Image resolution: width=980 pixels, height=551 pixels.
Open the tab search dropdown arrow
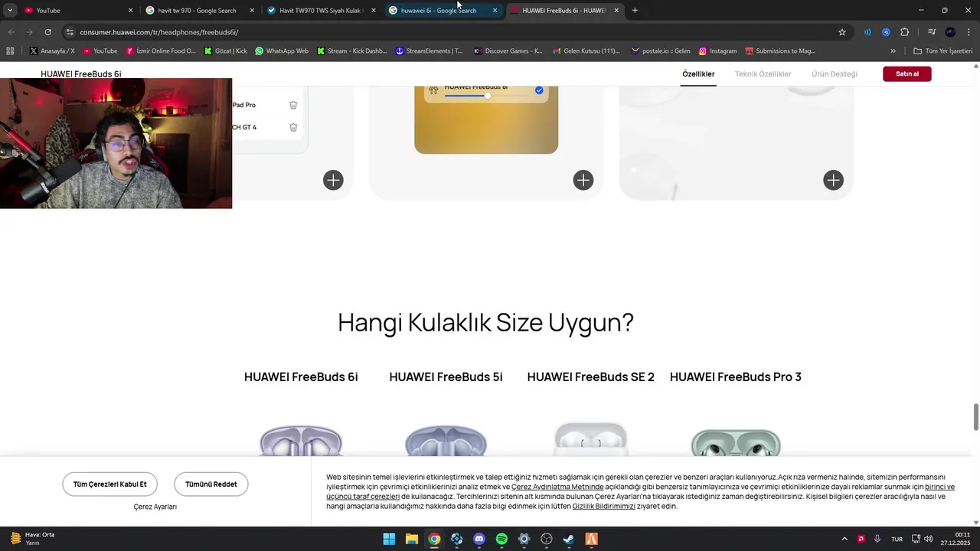(x=10, y=10)
